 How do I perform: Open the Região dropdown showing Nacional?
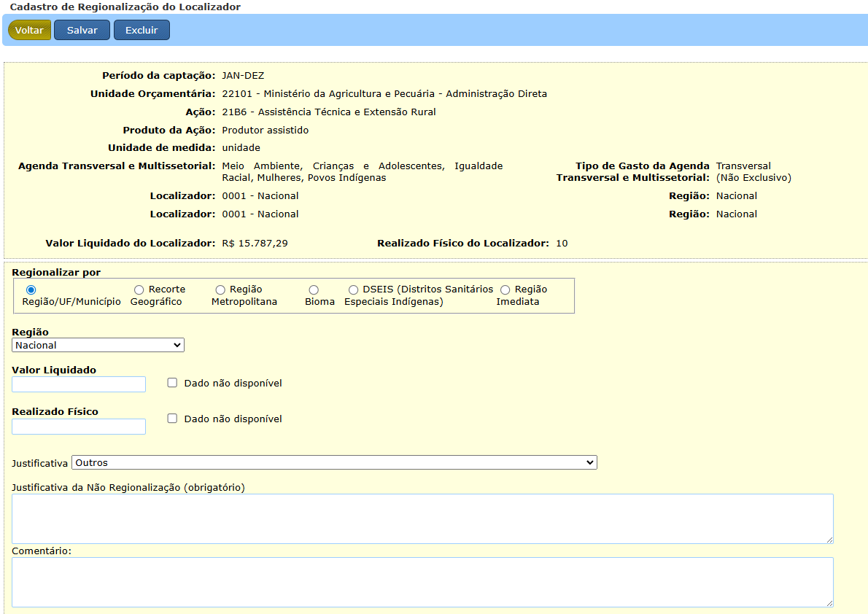pyautogui.click(x=98, y=345)
